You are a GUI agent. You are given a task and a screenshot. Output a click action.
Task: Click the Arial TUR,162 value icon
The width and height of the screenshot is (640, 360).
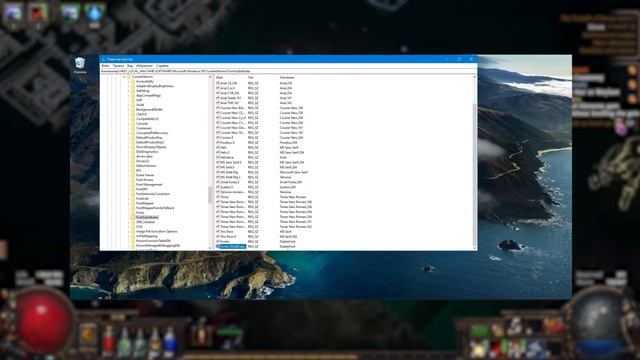pos(218,103)
